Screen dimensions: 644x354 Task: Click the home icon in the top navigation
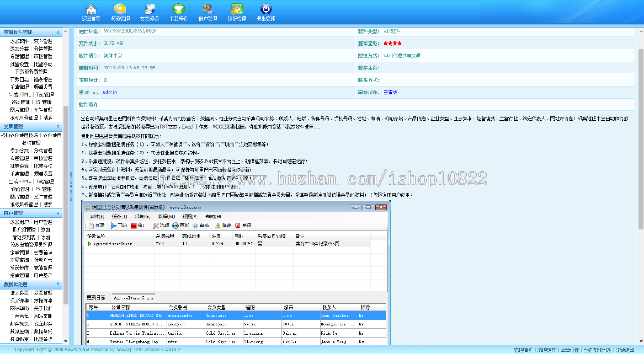(x=90, y=9)
